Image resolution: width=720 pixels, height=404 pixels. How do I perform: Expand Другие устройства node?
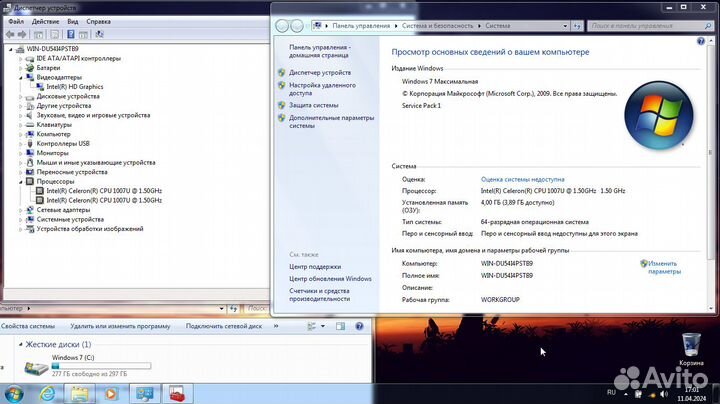tap(21, 106)
